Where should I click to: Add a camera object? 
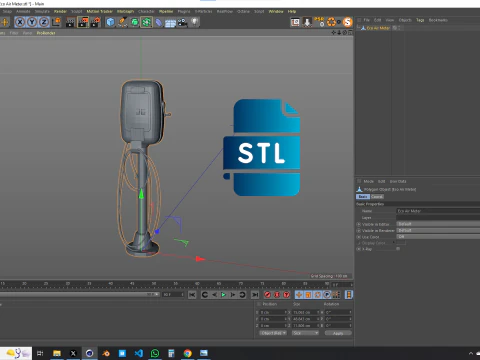pos(182,22)
